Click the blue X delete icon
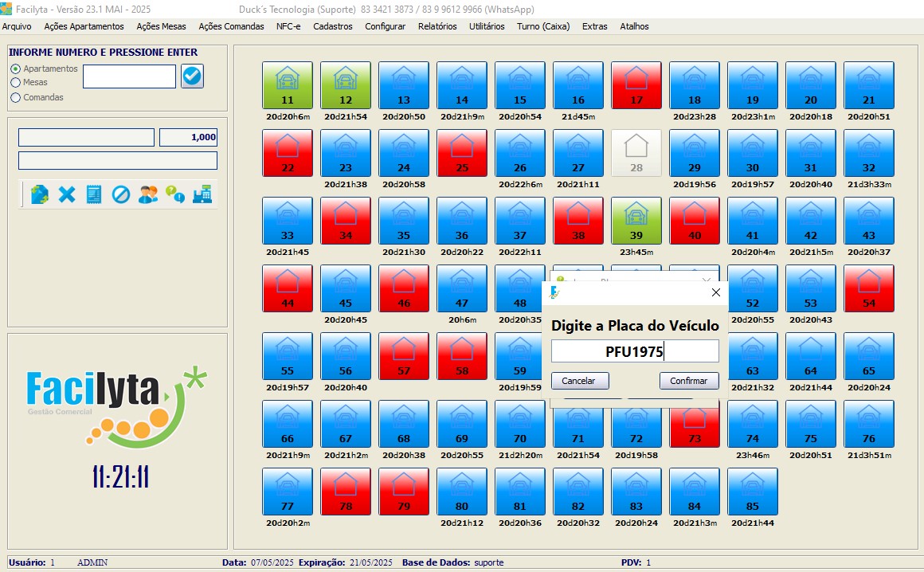924x572 pixels. 67,194
